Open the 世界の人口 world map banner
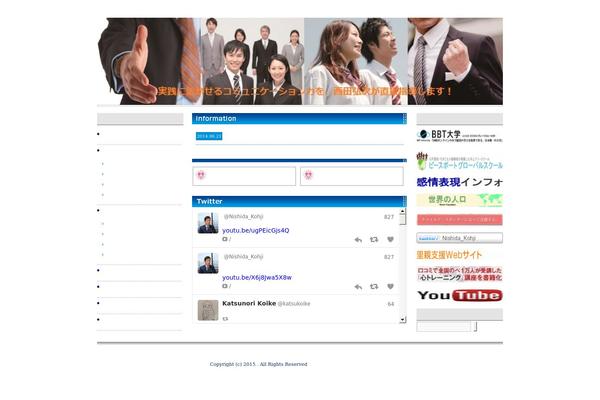The width and height of the screenshot is (600, 400). (x=459, y=200)
